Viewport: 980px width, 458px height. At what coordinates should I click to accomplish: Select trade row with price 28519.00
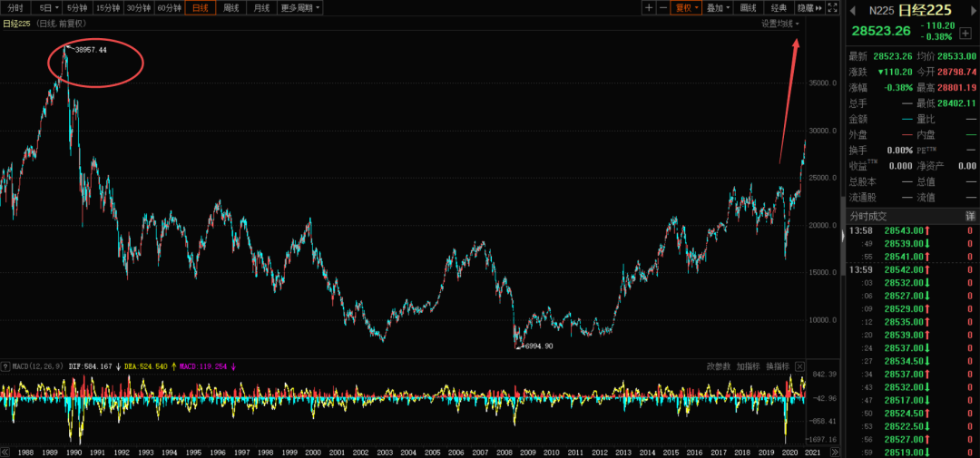911,453
